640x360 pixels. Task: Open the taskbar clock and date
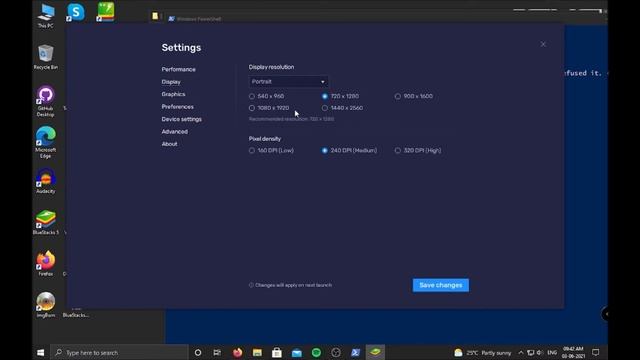coord(573,353)
